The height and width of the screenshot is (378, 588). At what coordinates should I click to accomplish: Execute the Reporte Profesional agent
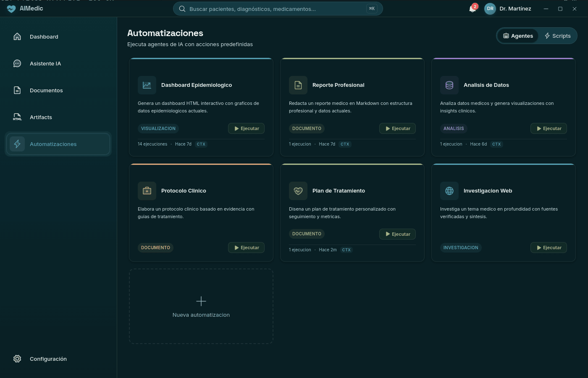(397, 128)
